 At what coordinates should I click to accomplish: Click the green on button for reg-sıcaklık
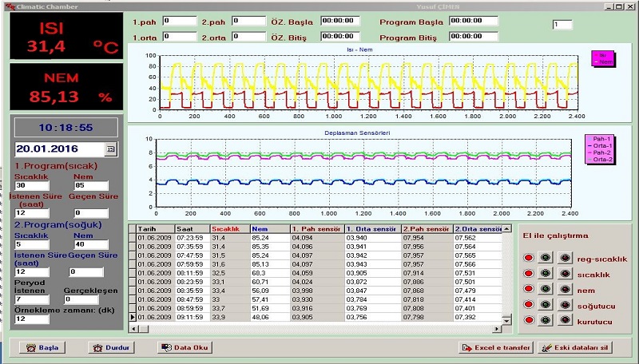point(546,257)
